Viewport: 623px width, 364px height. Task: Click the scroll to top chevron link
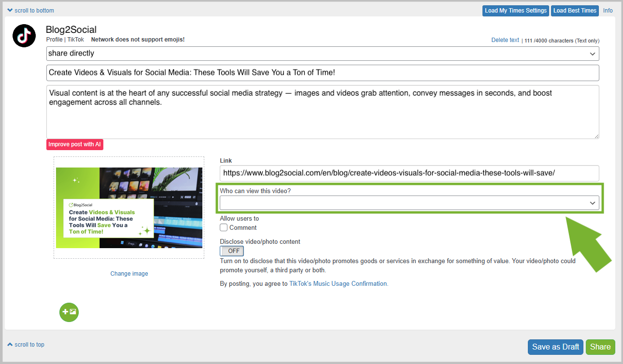click(x=26, y=345)
